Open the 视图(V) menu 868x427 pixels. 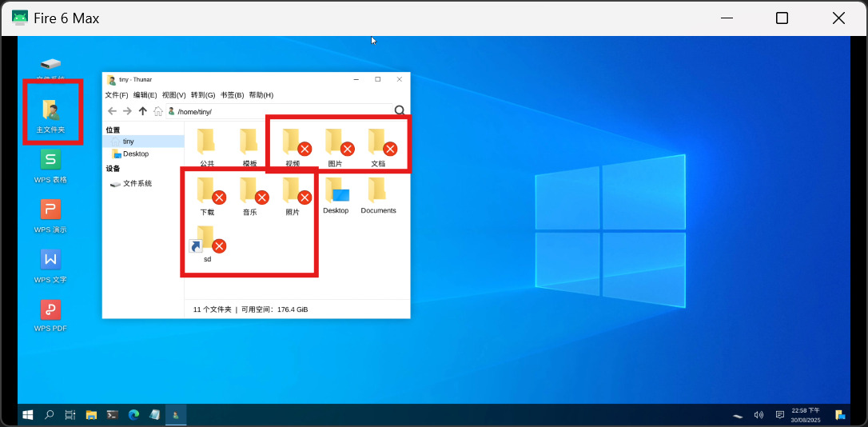[173, 95]
